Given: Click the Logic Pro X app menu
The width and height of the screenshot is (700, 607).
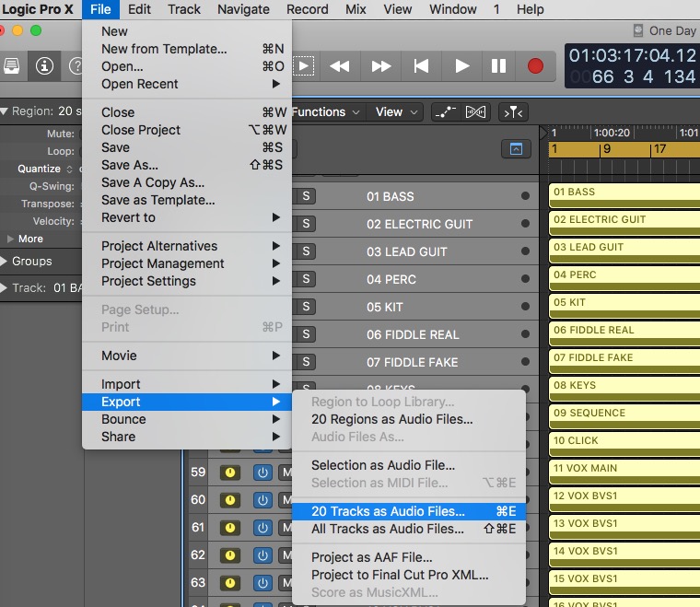Looking at the screenshot, I should (38, 9).
